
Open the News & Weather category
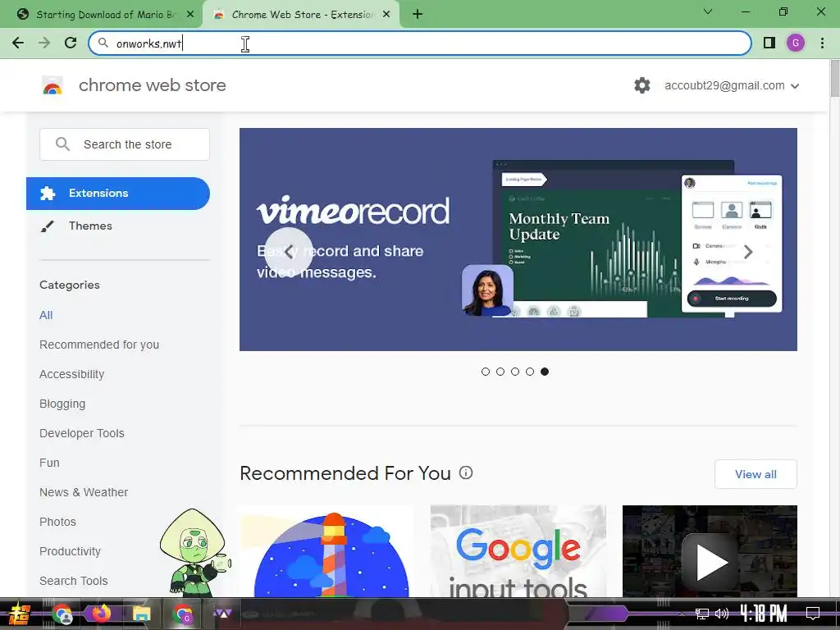coord(84,492)
